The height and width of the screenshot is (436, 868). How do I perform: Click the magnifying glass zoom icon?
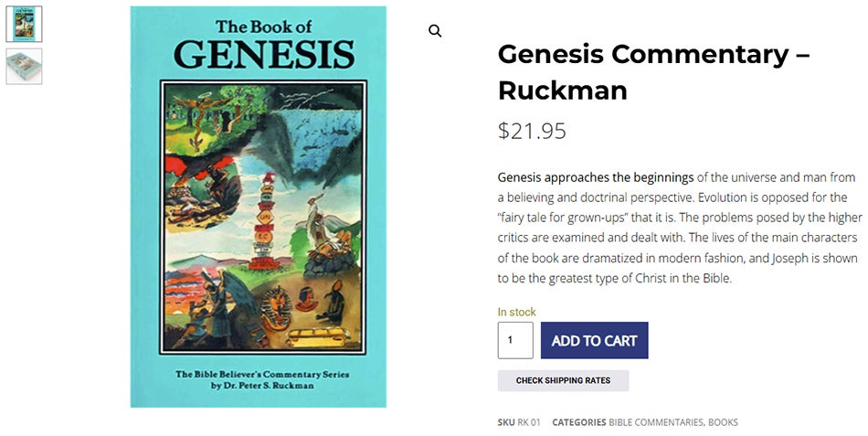point(435,31)
